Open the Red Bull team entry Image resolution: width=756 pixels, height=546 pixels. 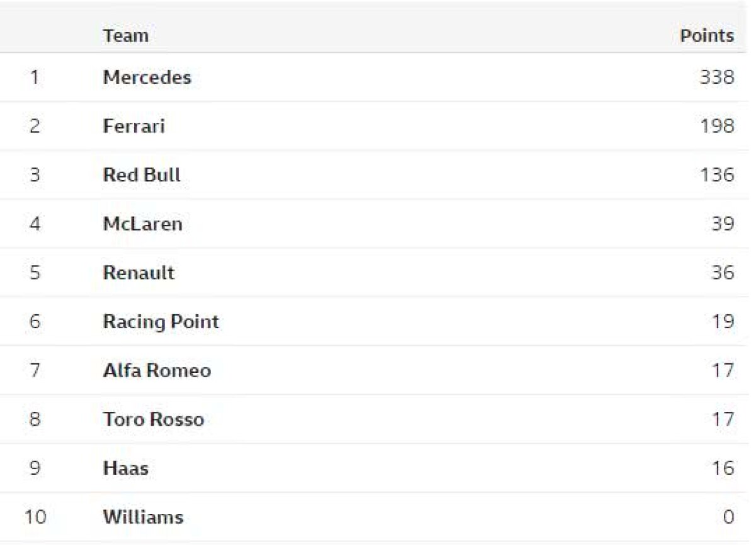click(141, 174)
